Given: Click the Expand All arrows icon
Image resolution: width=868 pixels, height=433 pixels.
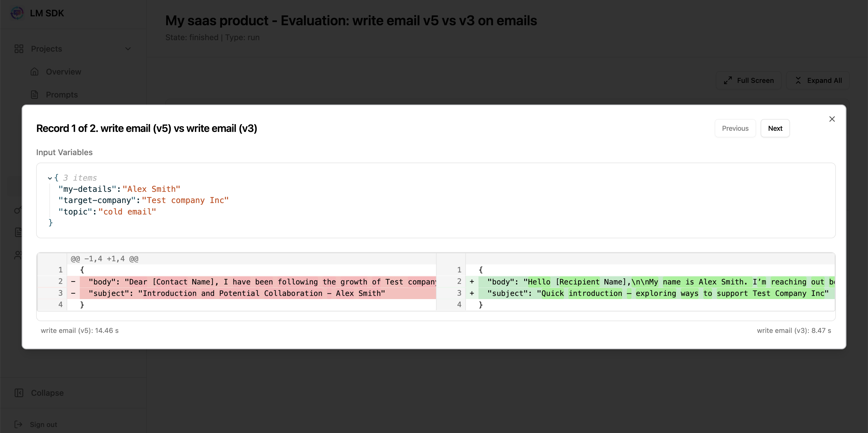Looking at the screenshot, I should [x=798, y=81].
